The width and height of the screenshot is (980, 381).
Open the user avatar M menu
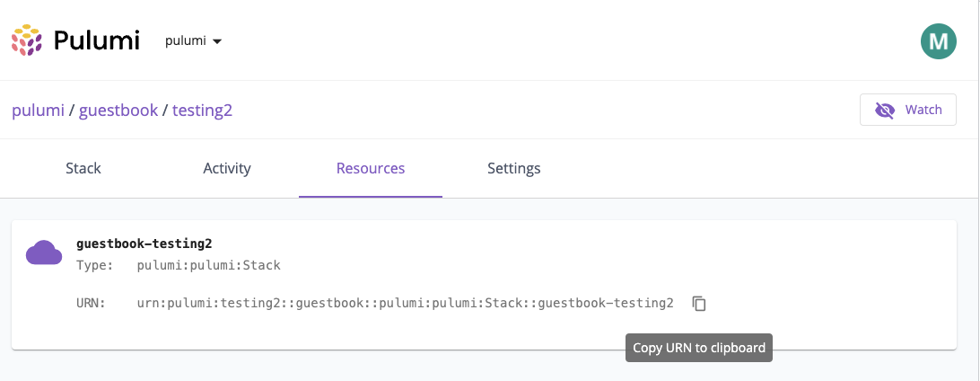(938, 41)
